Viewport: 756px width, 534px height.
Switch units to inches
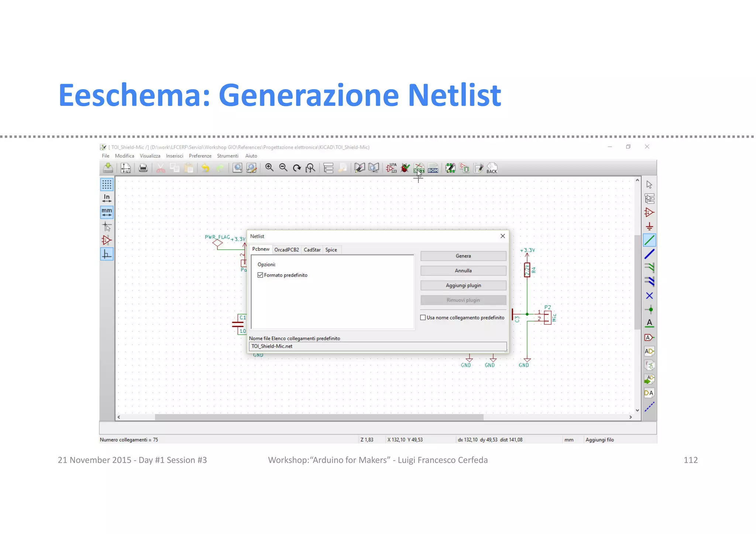[x=107, y=198]
